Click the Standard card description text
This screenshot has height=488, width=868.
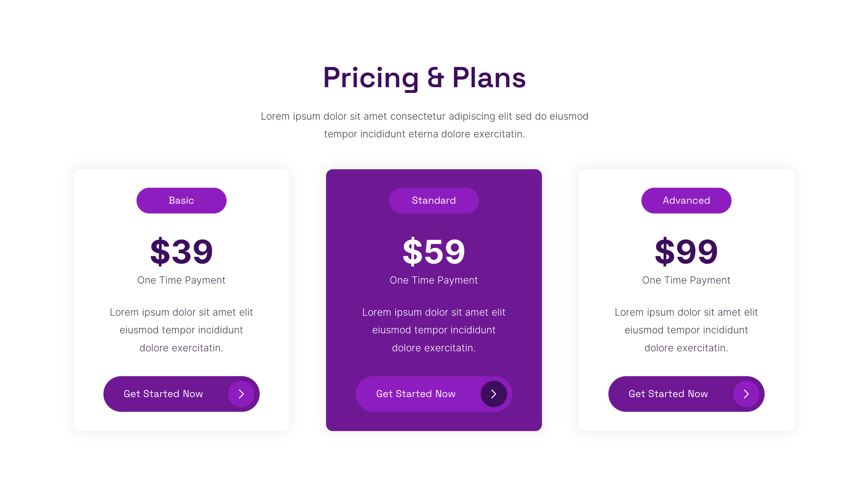(434, 330)
